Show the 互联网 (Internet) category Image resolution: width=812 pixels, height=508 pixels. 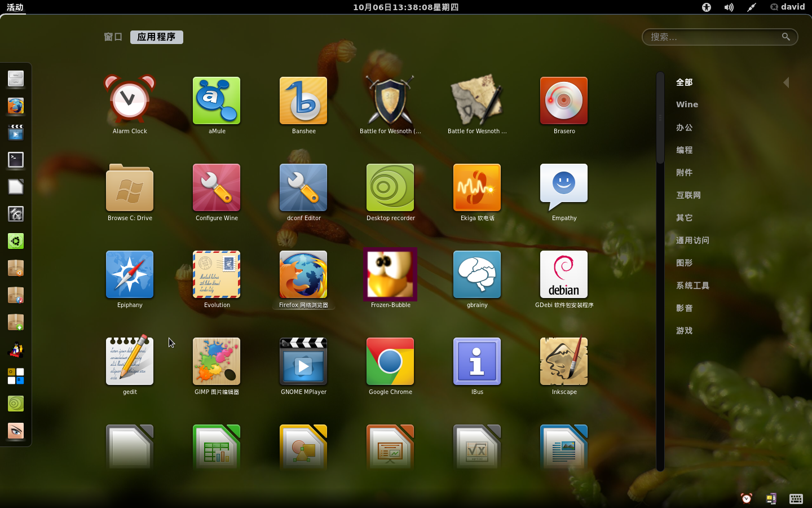click(x=688, y=195)
